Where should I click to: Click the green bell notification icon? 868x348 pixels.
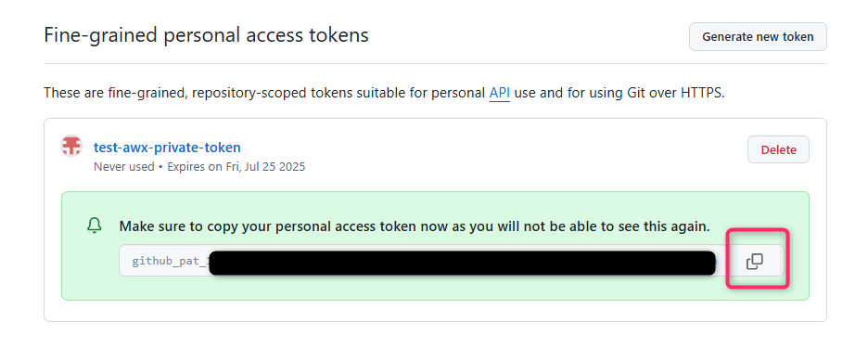coord(95,225)
